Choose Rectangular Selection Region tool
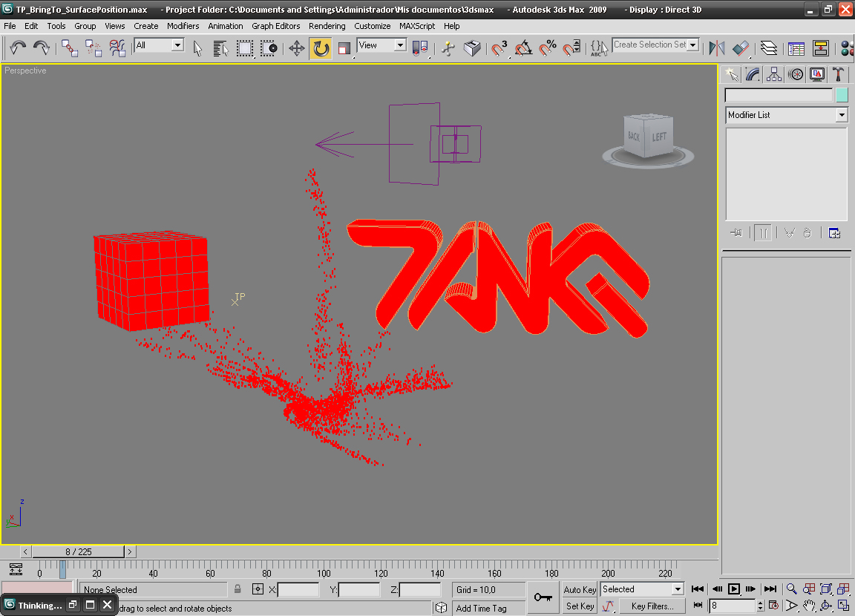The height and width of the screenshot is (616, 855). click(x=245, y=48)
